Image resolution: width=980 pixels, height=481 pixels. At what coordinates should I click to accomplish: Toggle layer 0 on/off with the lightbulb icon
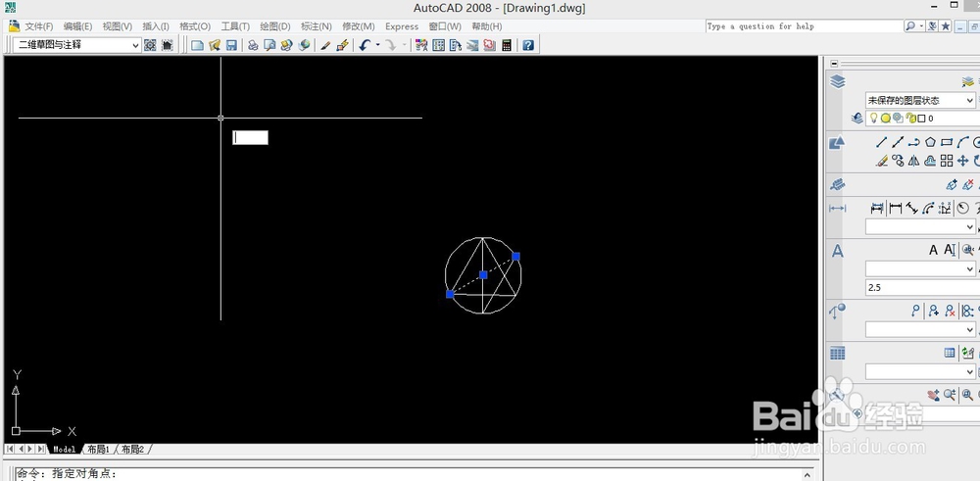pos(874,119)
